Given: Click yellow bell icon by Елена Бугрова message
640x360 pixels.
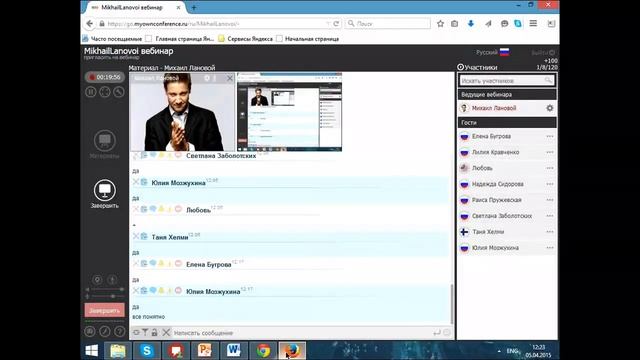Looking at the screenshot, I should coord(161,263).
